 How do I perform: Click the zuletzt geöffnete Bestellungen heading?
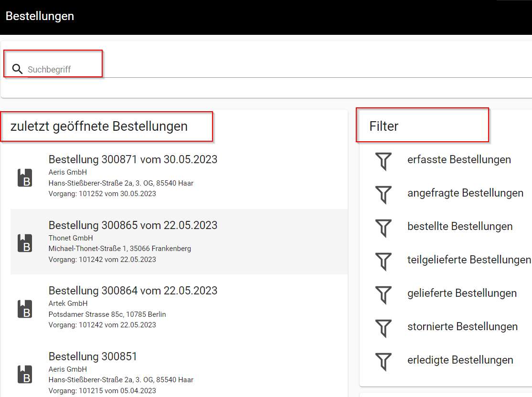coord(99,126)
